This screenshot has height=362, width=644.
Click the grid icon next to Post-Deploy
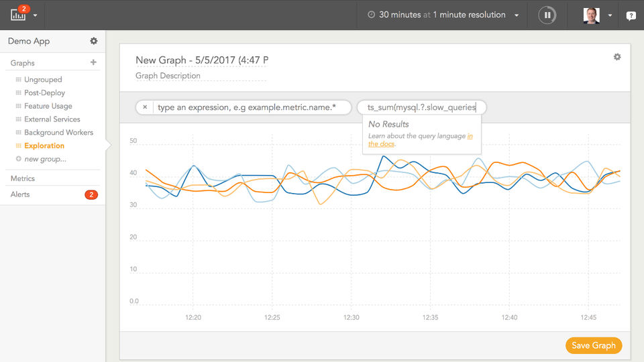click(19, 93)
